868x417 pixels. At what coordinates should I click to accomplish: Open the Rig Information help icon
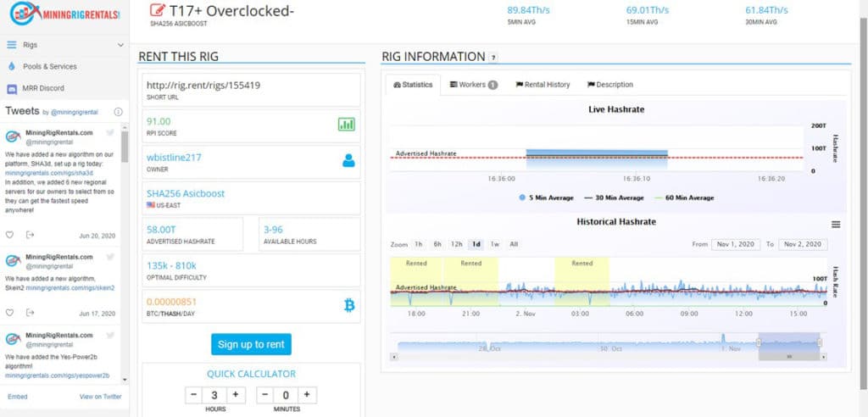click(493, 58)
